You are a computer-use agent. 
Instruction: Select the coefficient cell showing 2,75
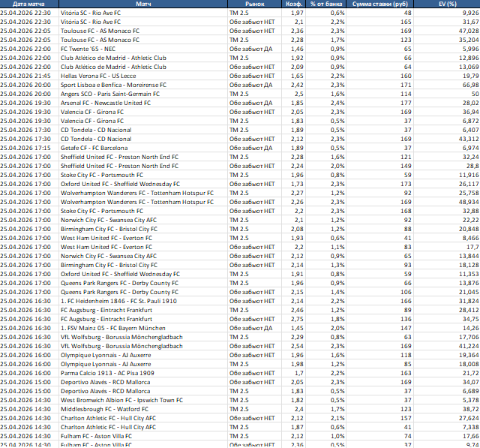(x=297, y=319)
